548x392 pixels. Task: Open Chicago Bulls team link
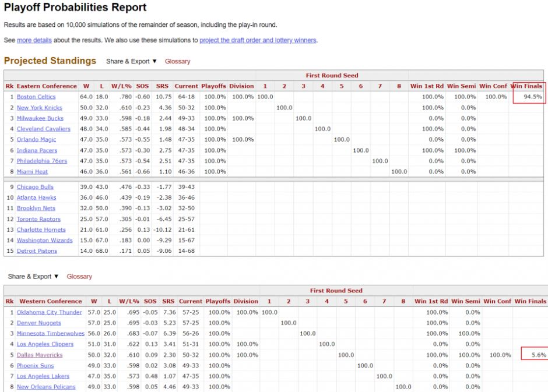[x=35, y=187]
